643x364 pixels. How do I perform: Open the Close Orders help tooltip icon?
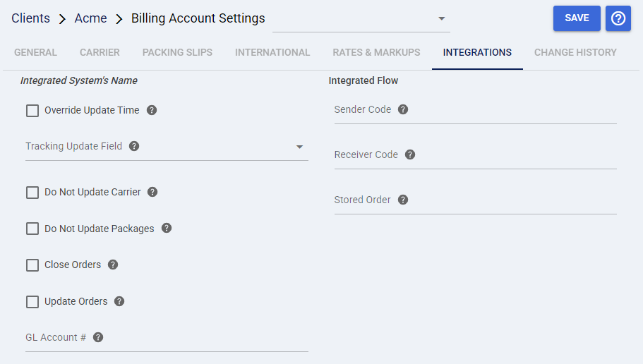click(113, 265)
